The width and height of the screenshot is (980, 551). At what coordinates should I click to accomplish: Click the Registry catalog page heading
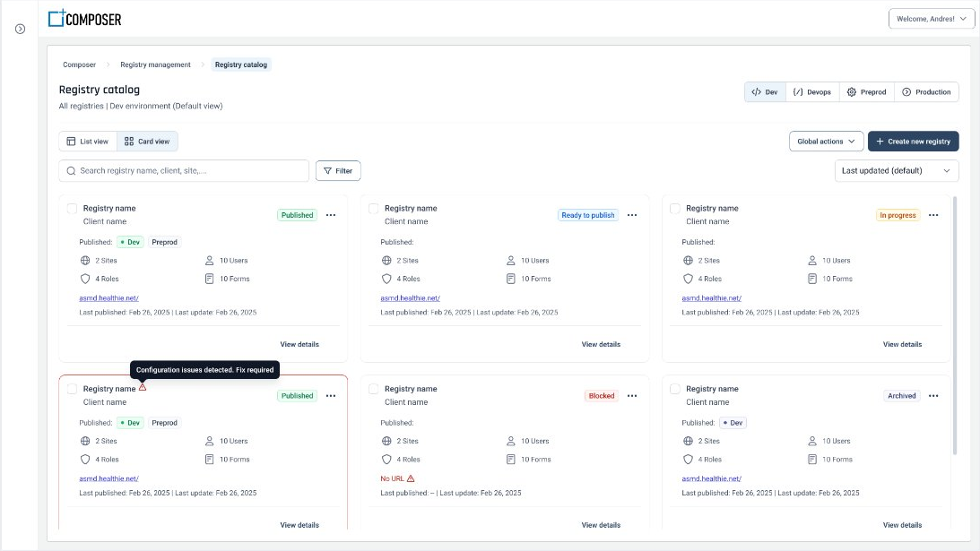(x=100, y=90)
